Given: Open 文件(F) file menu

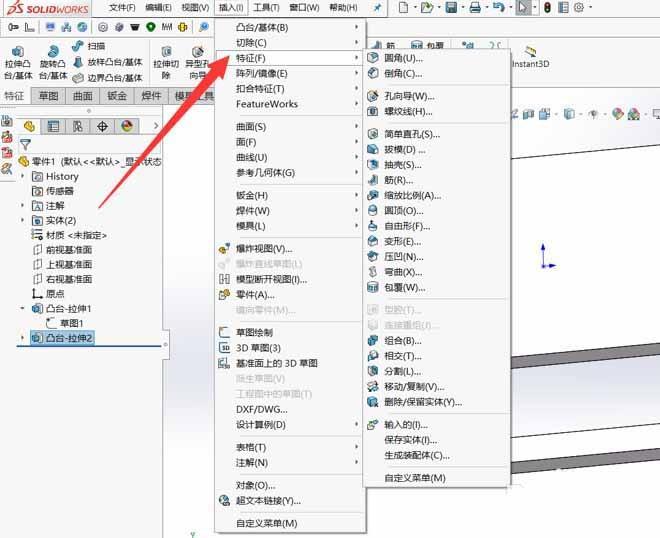Looking at the screenshot, I should tap(122, 8).
